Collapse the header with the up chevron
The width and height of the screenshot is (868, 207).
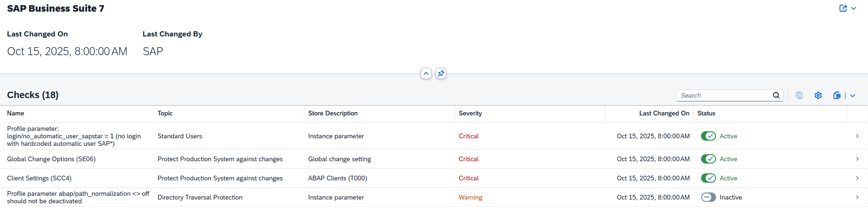[426, 73]
